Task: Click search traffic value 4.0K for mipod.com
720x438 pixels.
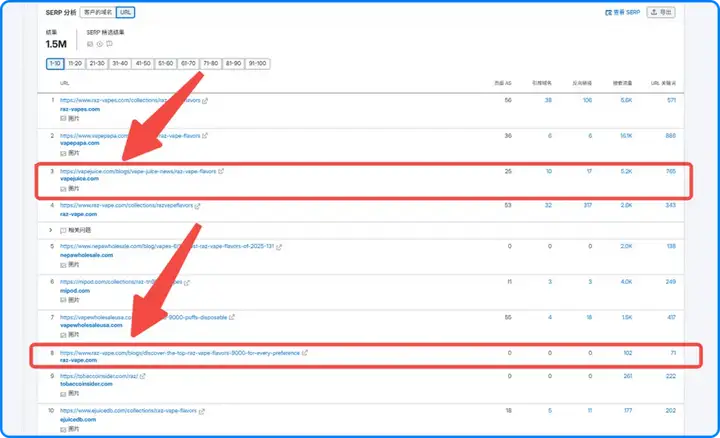Action: coord(626,282)
